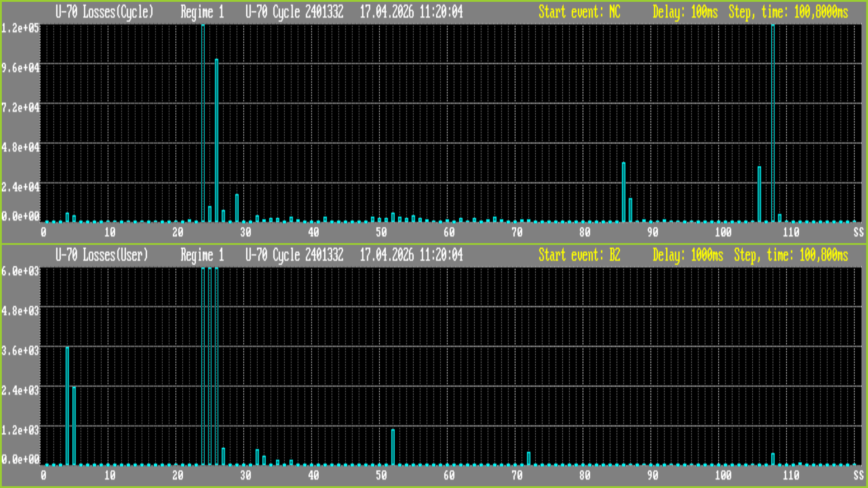868x488 pixels.
Task: Click User chart bar near tick 52
Action: coord(393,447)
